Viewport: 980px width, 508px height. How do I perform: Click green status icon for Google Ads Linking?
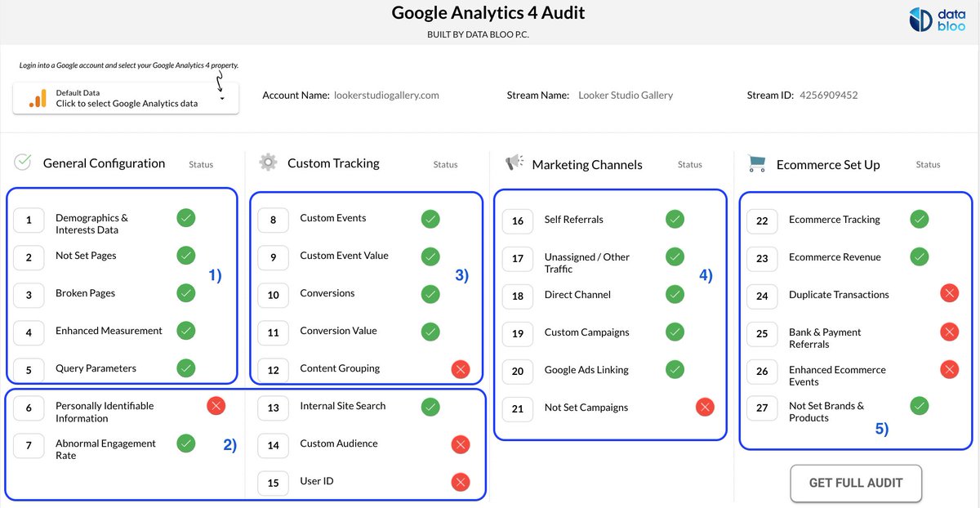tap(675, 369)
